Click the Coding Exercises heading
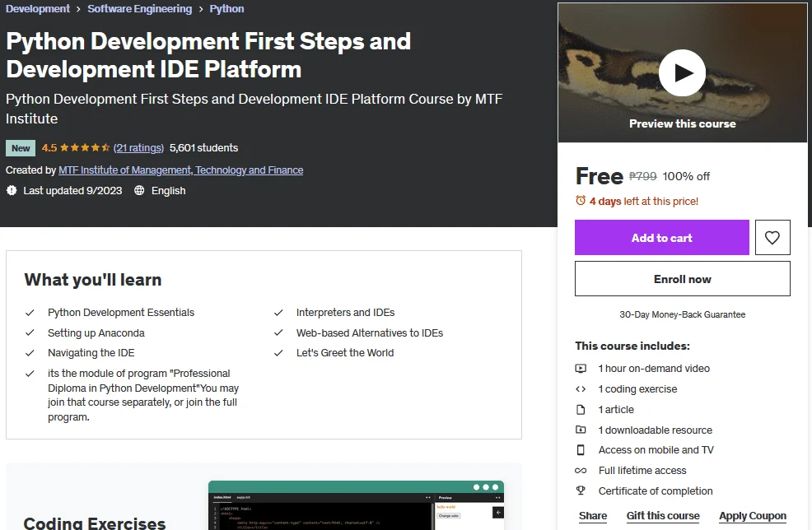 [94, 523]
